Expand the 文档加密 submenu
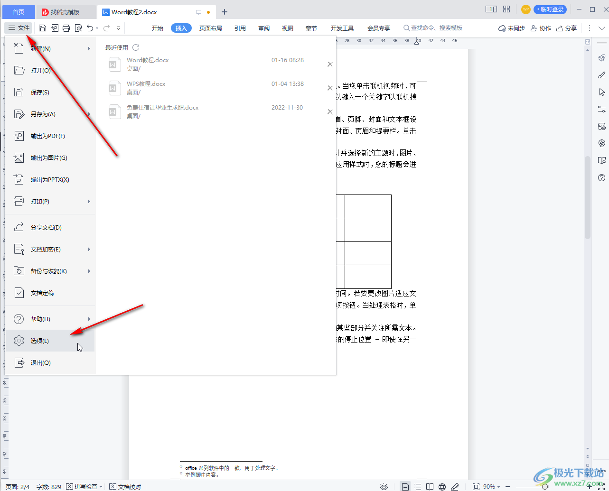Viewport: 609px width, 491px height. 51,249
